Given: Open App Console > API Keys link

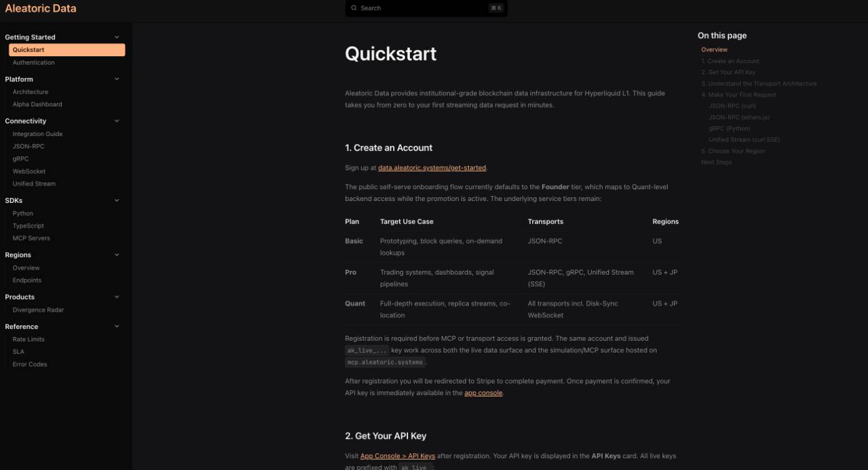Looking at the screenshot, I should [x=397, y=456].
